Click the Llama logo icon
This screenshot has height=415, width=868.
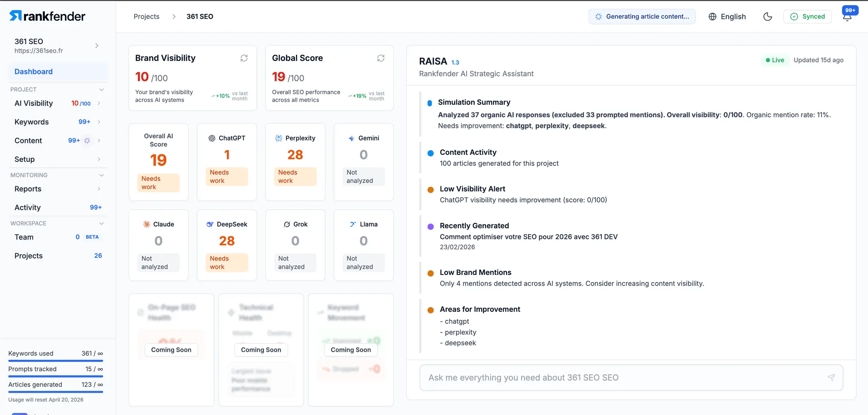coord(353,224)
